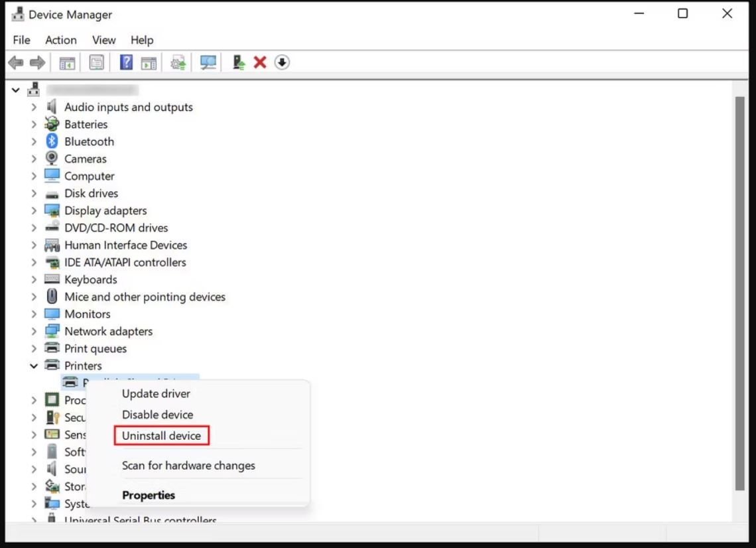This screenshot has height=548, width=756.
Task: Select the Display adapters tree item
Action: click(x=105, y=211)
